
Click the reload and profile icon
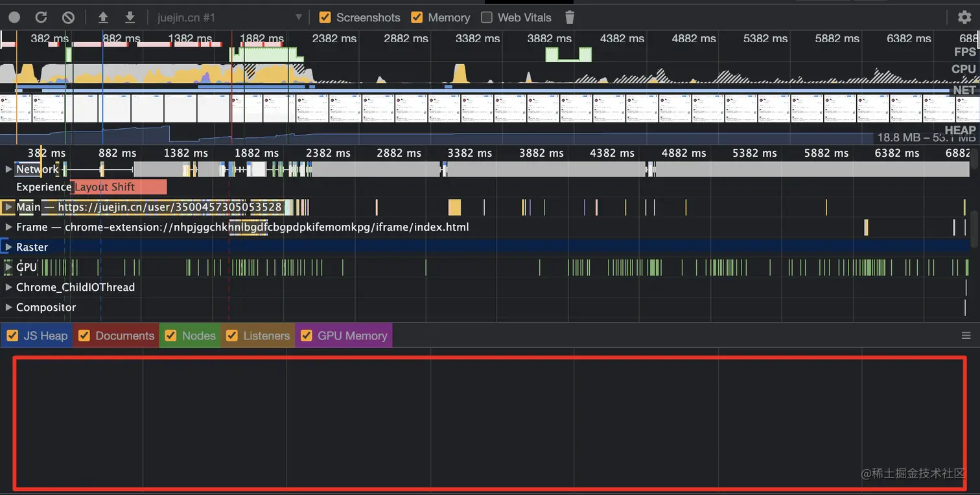click(x=41, y=17)
